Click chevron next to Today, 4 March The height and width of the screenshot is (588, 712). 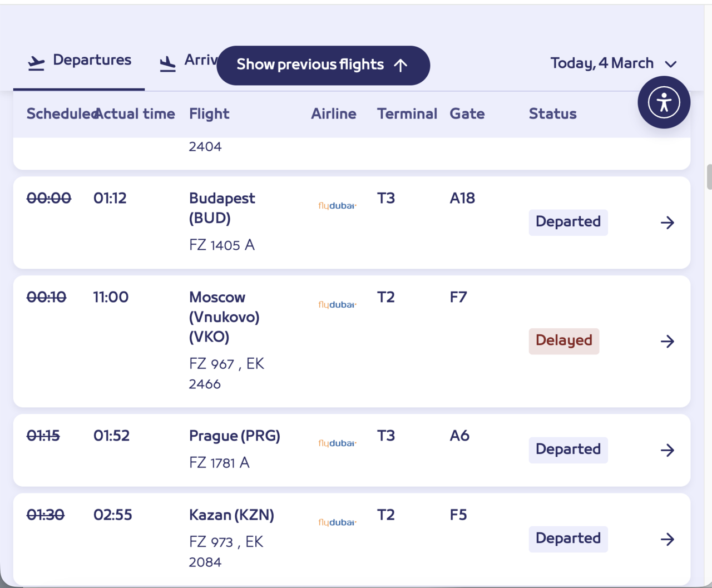point(671,65)
